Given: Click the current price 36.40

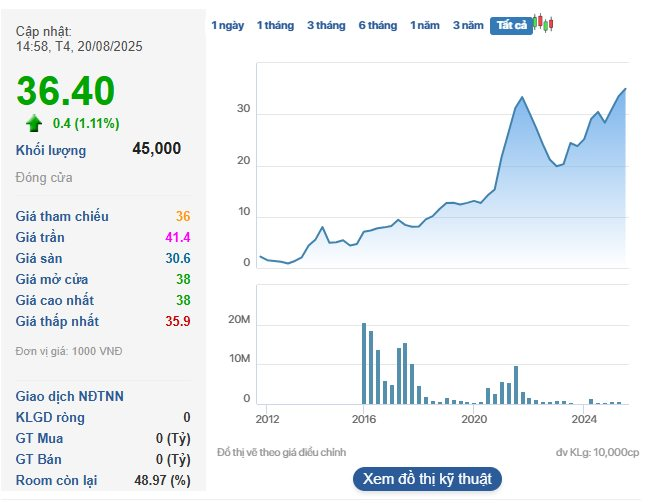Looking at the screenshot, I should coord(65,90).
